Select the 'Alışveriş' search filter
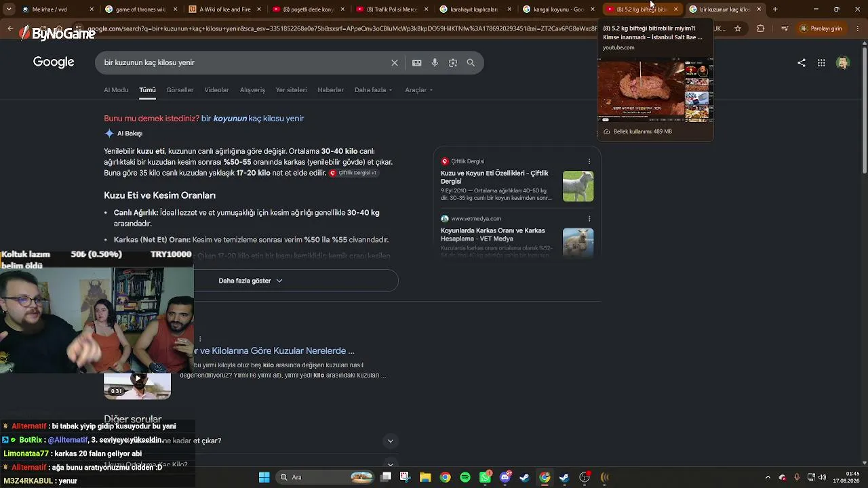 coord(252,89)
